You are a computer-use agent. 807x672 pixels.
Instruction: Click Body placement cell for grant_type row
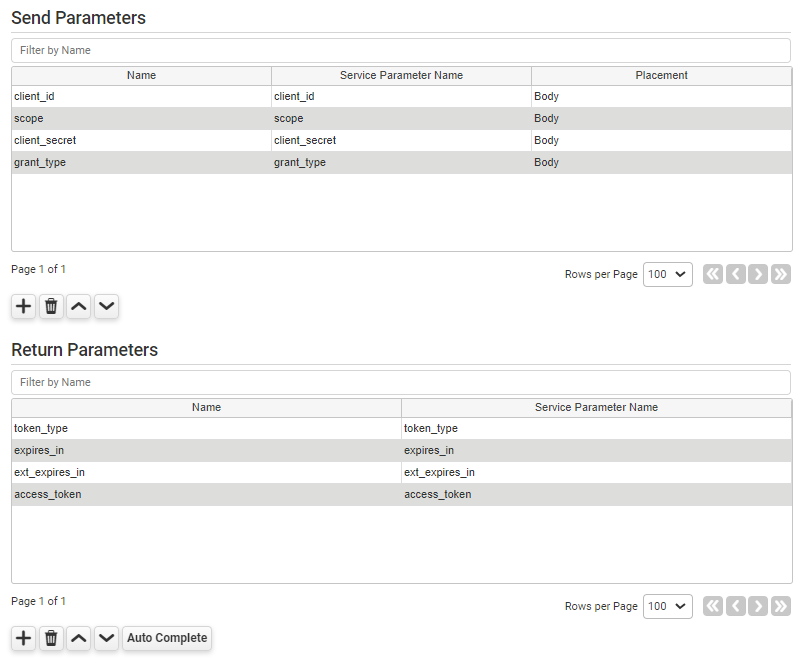(661, 163)
